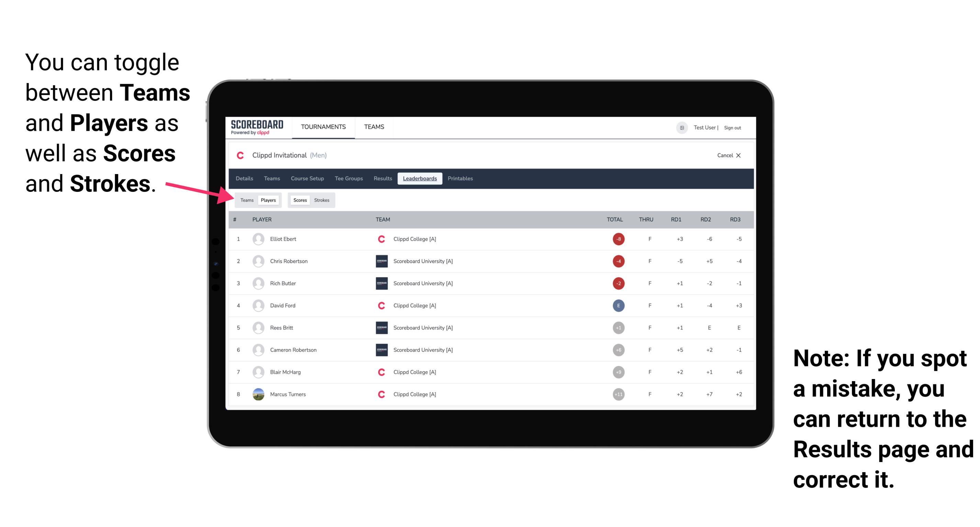This screenshot has height=527, width=980.
Task: Toggle to Teams leaderboard view
Action: point(247,200)
